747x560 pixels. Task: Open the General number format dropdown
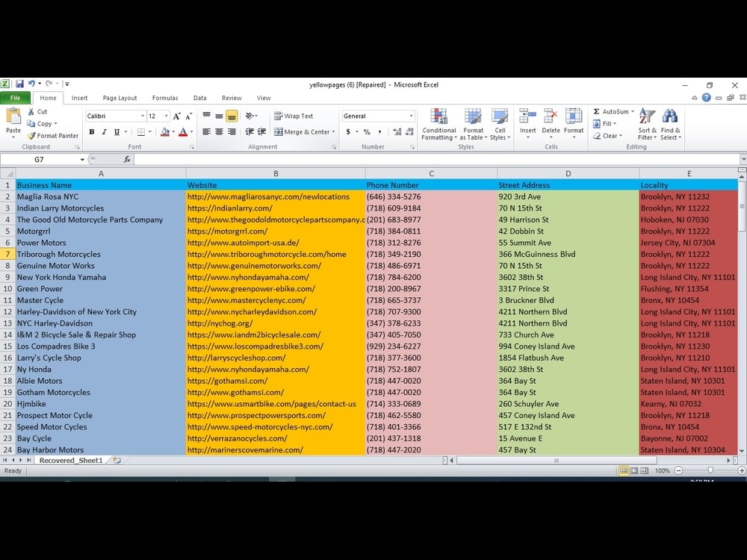point(411,116)
